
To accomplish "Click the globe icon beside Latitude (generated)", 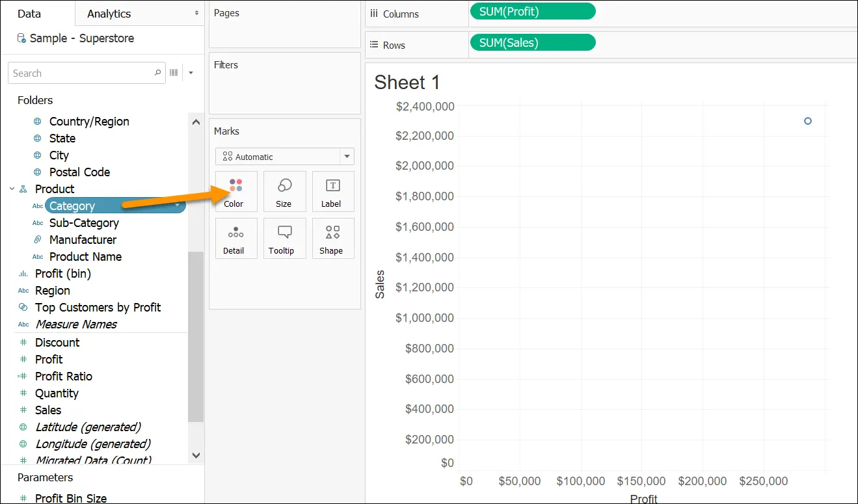I will pyautogui.click(x=23, y=427).
